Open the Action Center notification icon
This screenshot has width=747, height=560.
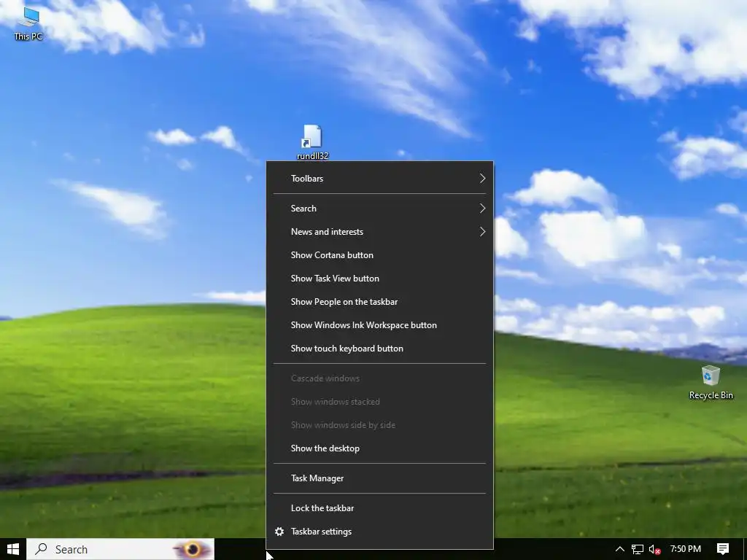point(723,549)
